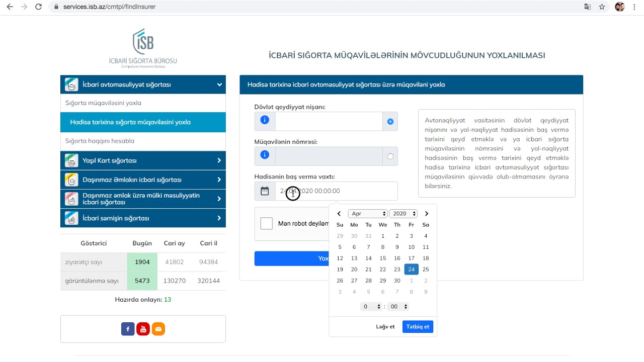Click the Hazırda onlayn count 13
644x362 pixels.
tap(168, 300)
